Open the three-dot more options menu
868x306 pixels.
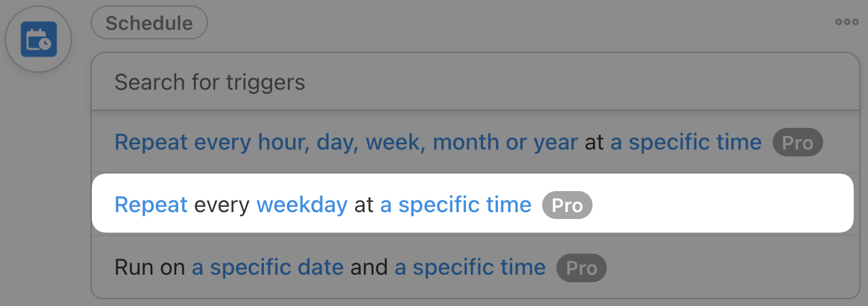pyautogui.click(x=846, y=22)
